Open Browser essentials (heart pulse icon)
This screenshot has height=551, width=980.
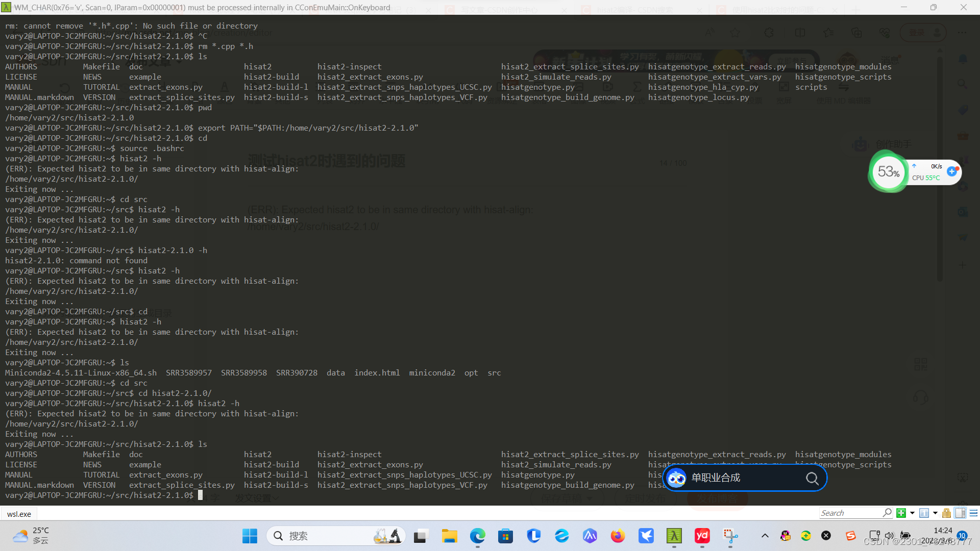click(885, 32)
